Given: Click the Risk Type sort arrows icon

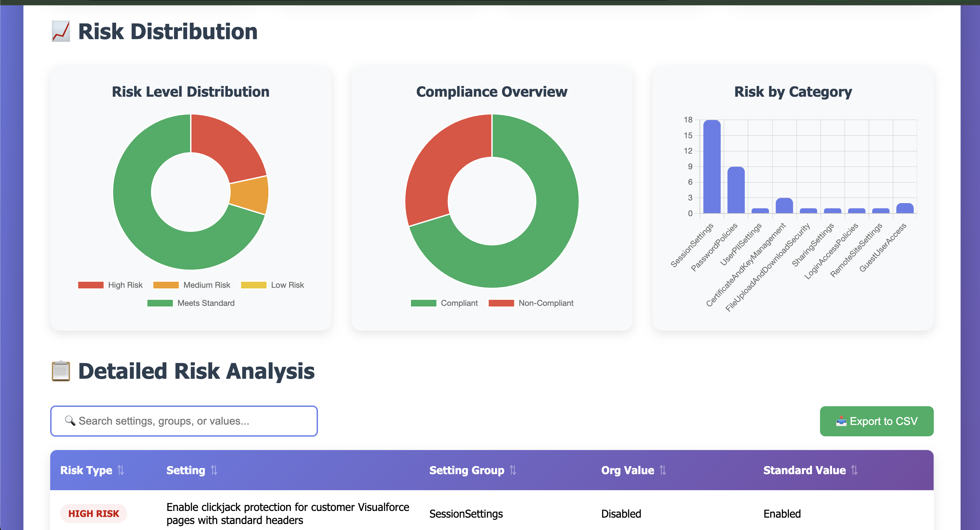Looking at the screenshot, I should click(120, 470).
